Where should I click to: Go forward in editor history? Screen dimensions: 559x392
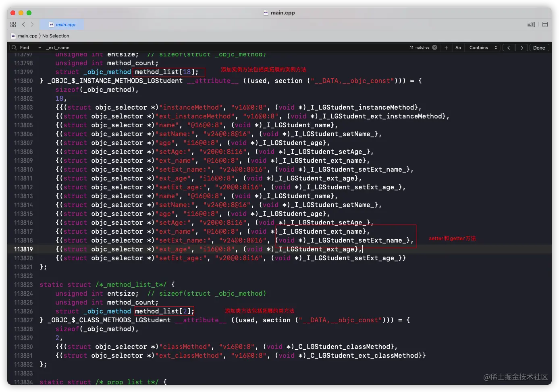pyautogui.click(x=32, y=25)
